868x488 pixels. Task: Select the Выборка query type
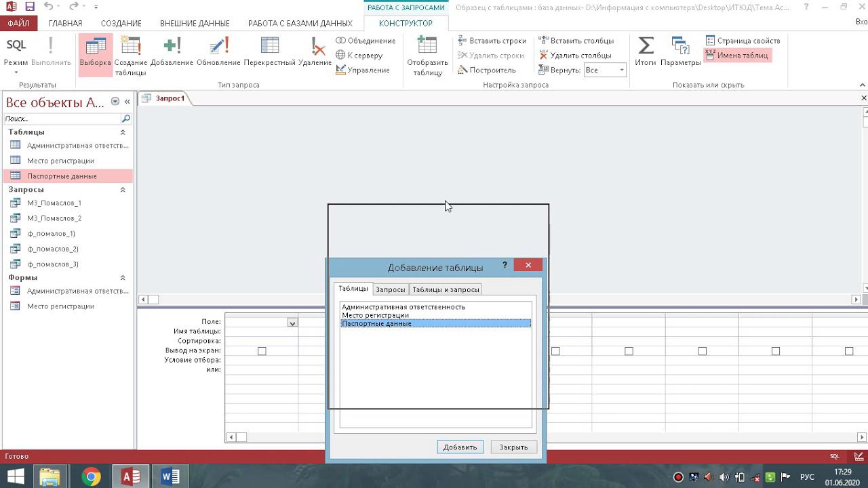pyautogui.click(x=95, y=54)
